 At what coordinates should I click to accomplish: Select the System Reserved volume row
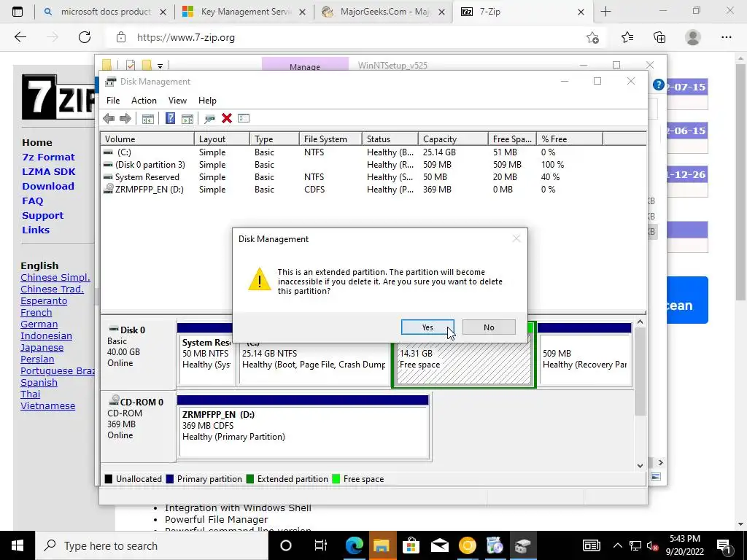point(373,177)
